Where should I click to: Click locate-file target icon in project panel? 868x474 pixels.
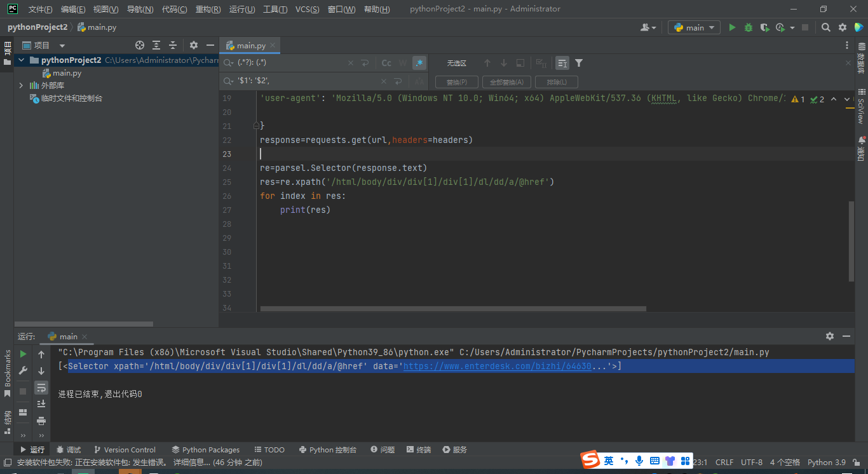coord(140,45)
